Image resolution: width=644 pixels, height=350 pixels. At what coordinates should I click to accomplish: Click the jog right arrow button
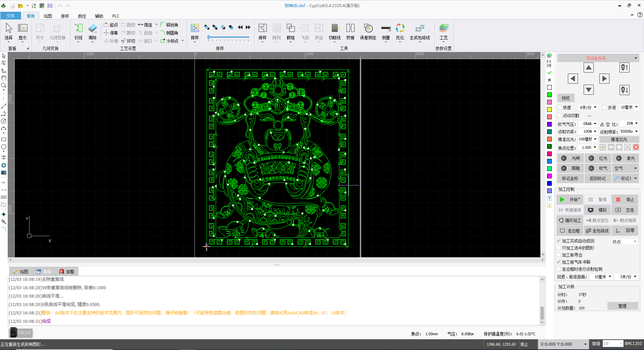(604, 79)
